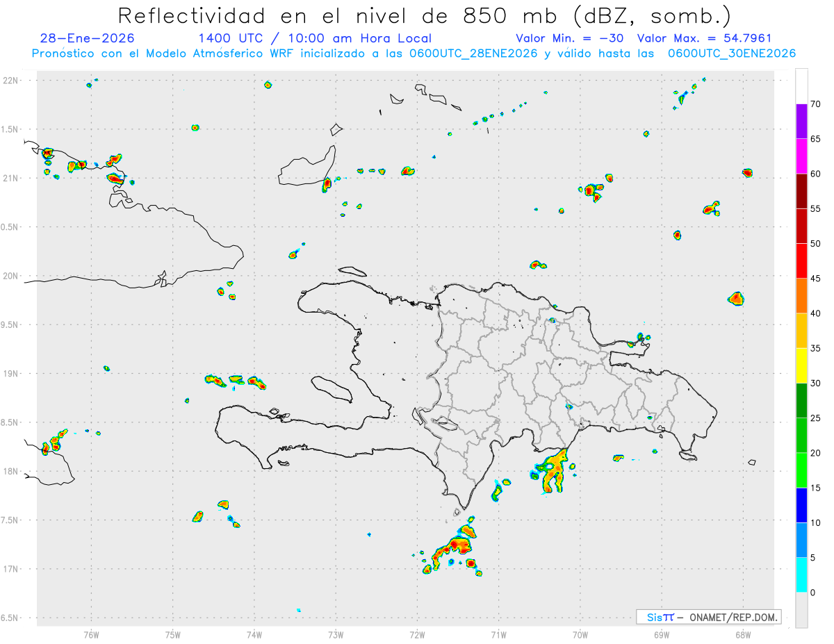
Task: Click the gray below-zero color bar segment
Action: pyautogui.click(x=801, y=610)
